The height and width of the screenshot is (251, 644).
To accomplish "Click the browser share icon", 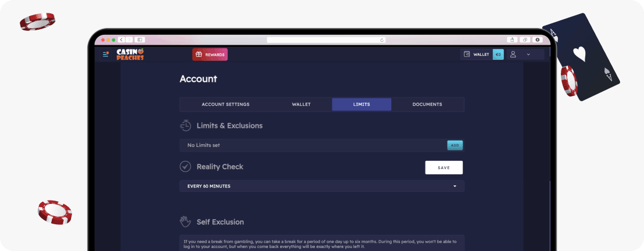I will point(512,40).
